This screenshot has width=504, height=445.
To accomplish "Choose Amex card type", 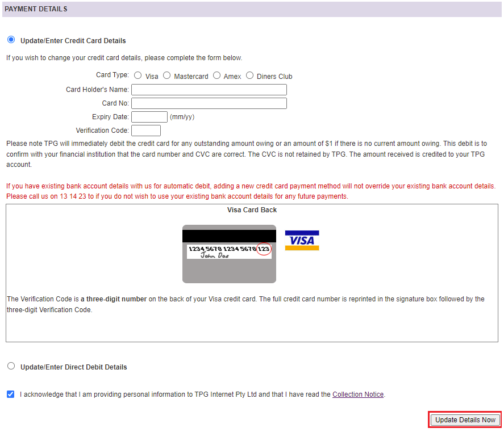I will click(217, 75).
